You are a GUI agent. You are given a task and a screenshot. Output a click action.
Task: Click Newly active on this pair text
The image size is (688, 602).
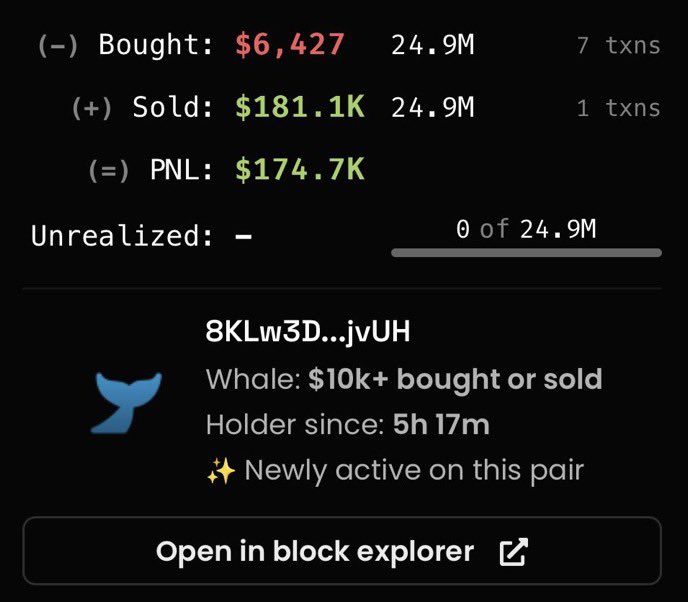click(x=413, y=469)
